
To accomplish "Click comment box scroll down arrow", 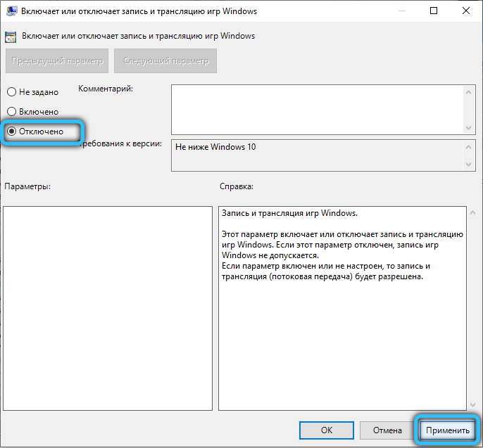I will point(468,128).
